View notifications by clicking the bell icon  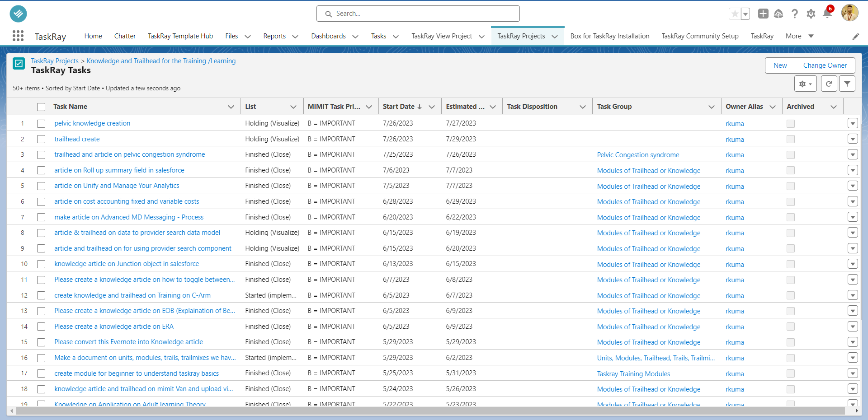coord(827,14)
